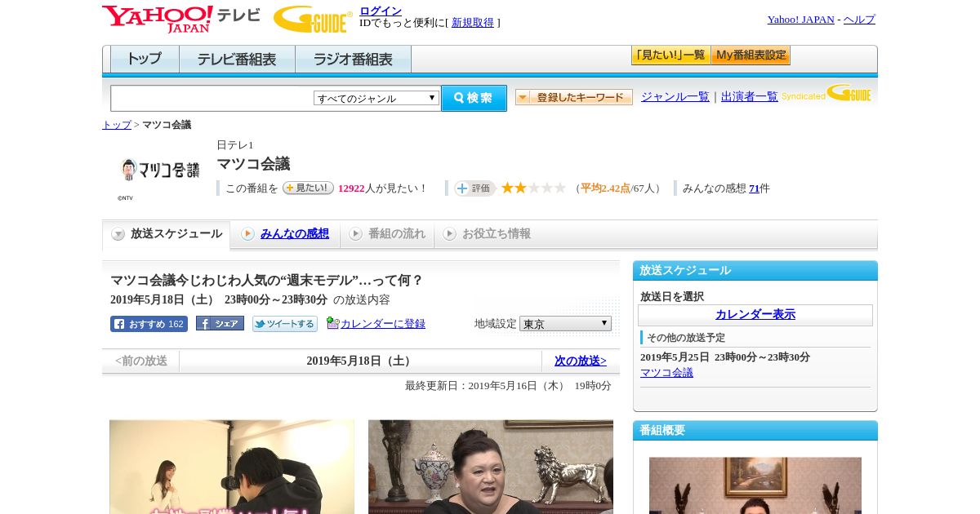Select the お役立ち情報 tab
Viewport: 980px width, 514px height.
(488, 234)
